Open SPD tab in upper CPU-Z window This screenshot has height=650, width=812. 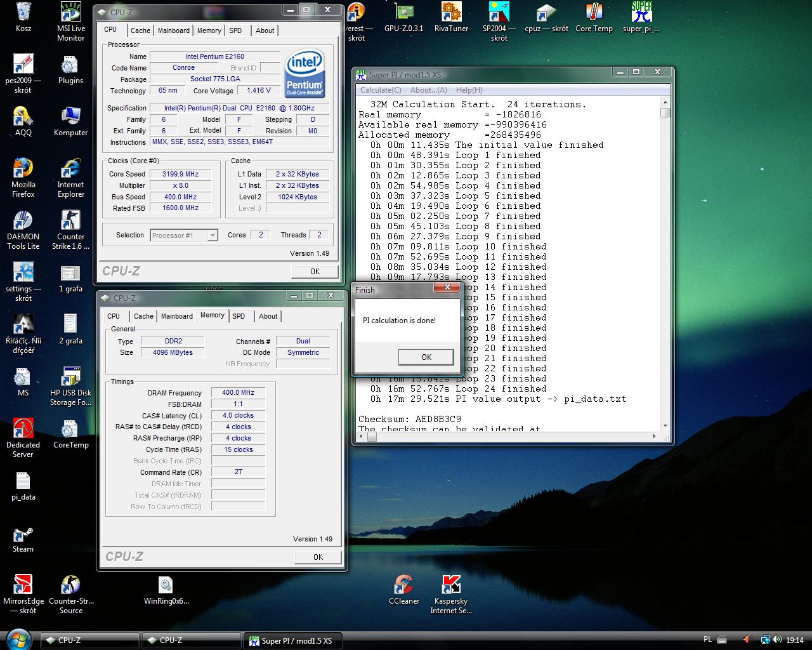[x=235, y=30]
